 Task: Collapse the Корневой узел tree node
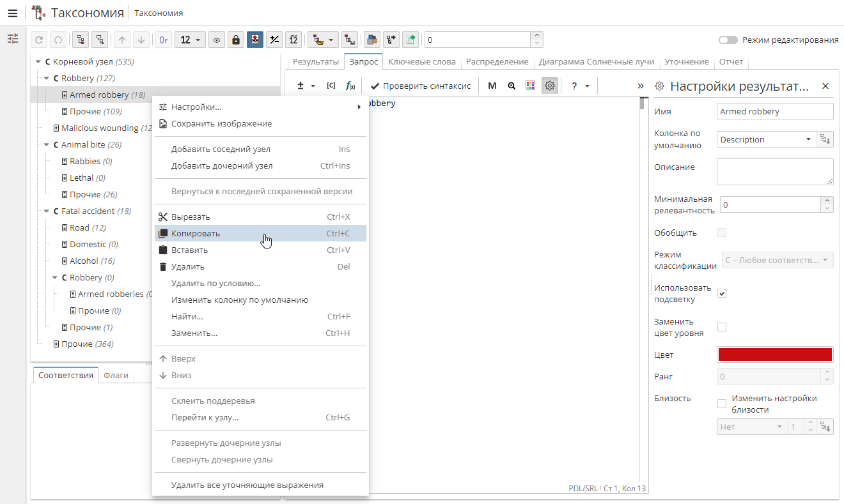pos(38,62)
